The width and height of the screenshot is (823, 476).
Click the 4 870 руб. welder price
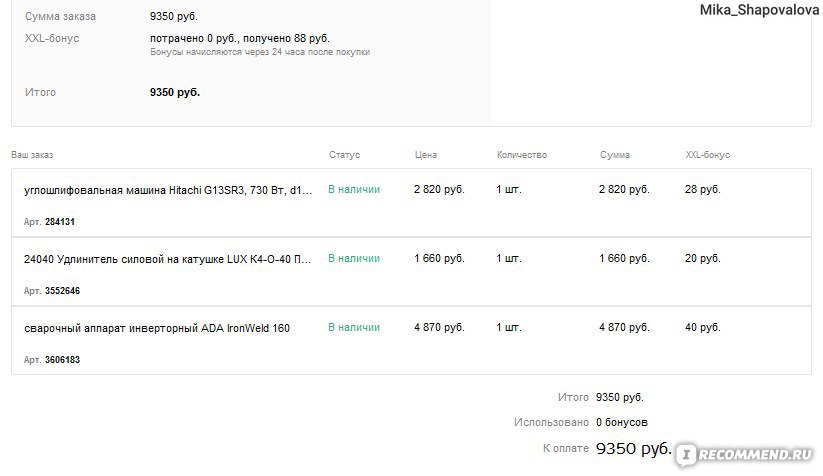tap(439, 327)
